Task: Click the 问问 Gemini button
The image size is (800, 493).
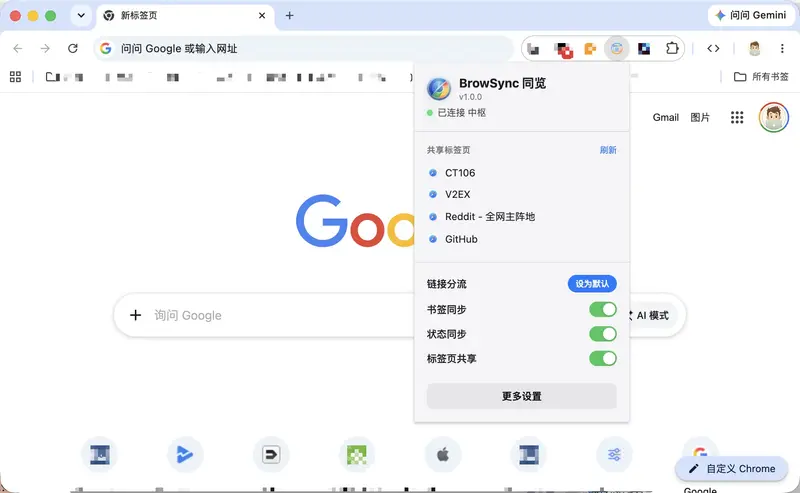Action: (x=751, y=15)
